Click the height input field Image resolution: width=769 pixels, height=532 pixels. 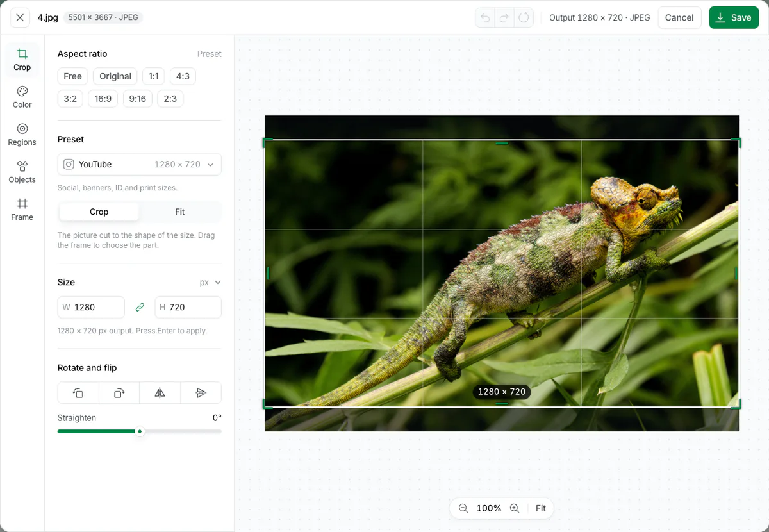click(x=188, y=308)
